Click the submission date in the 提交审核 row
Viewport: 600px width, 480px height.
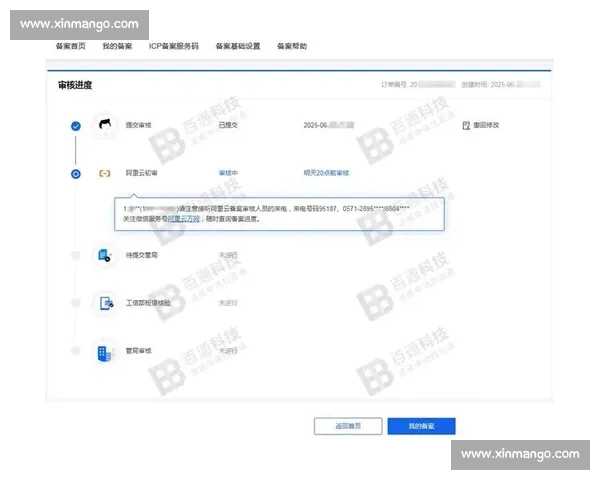coord(329,125)
